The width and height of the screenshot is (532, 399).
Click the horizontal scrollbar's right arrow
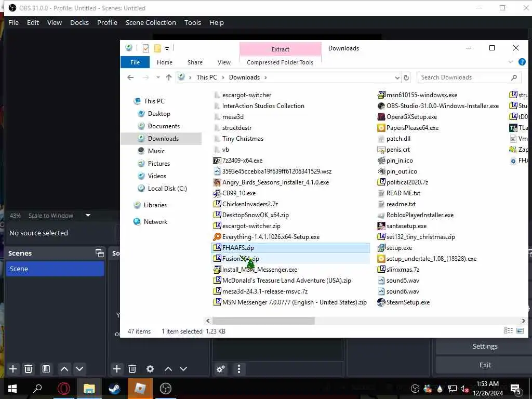click(523, 321)
